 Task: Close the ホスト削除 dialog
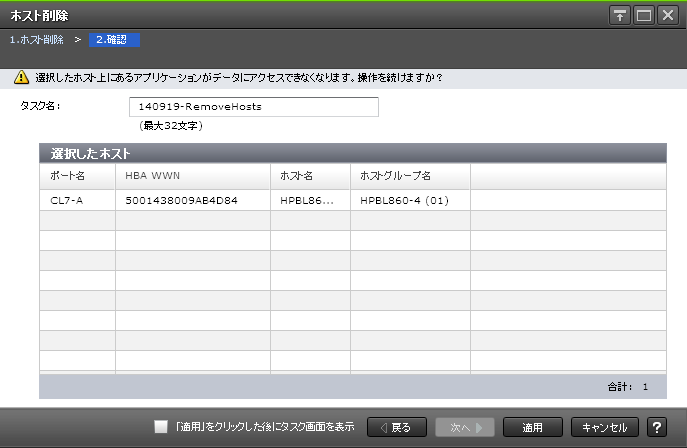(668, 16)
